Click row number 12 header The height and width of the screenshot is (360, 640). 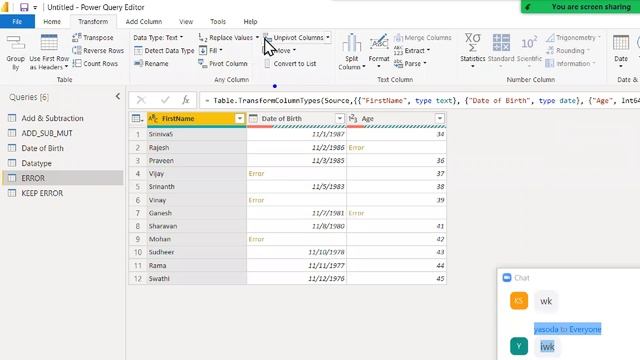[x=138, y=278]
